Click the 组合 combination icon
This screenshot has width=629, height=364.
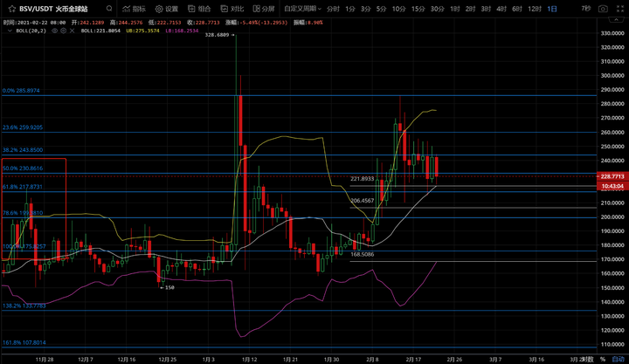point(197,8)
